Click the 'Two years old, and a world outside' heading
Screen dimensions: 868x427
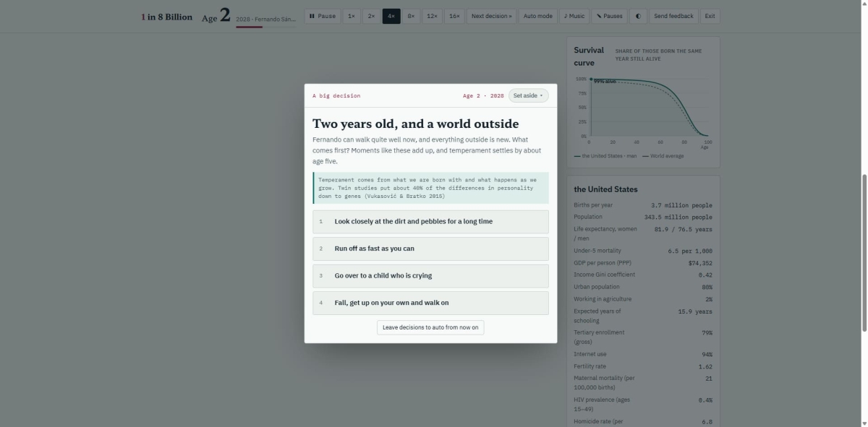click(x=415, y=124)
